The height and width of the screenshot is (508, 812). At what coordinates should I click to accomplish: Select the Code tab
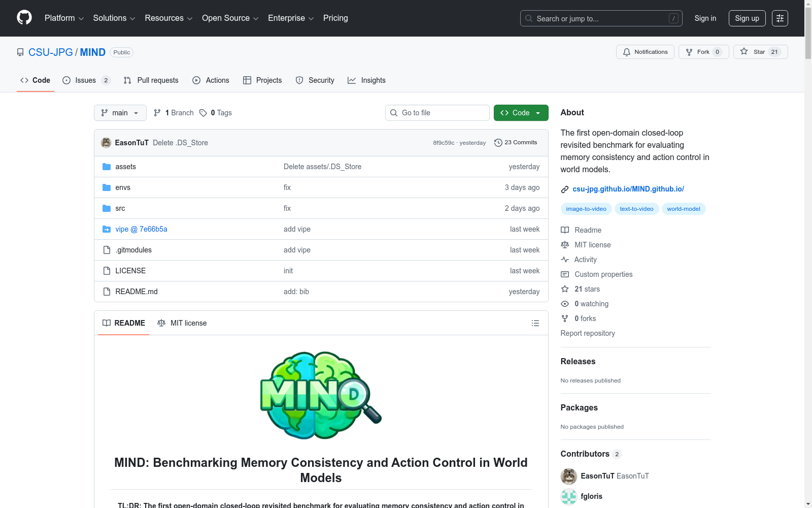click(x=36, y=80)
